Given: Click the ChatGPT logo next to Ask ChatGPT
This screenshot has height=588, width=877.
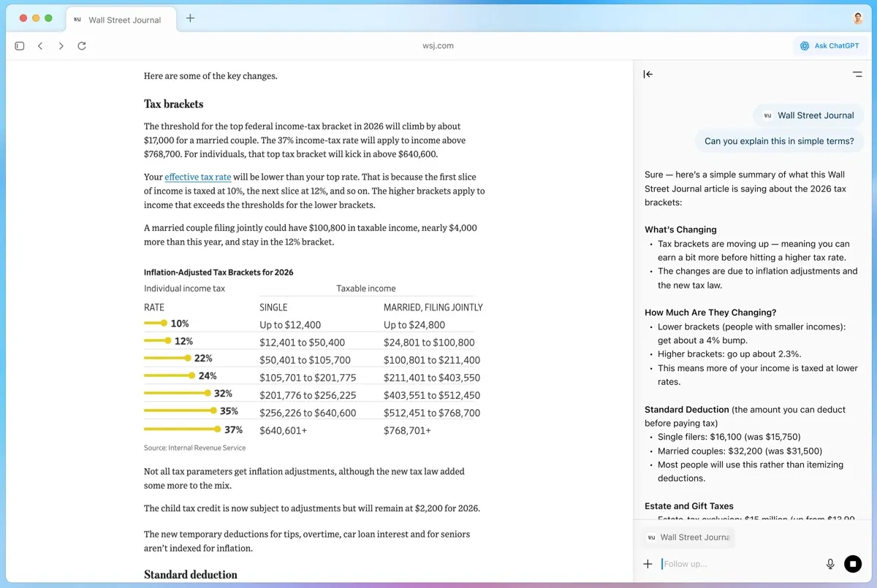Looking at the screenshot, I should coord(805,45).
